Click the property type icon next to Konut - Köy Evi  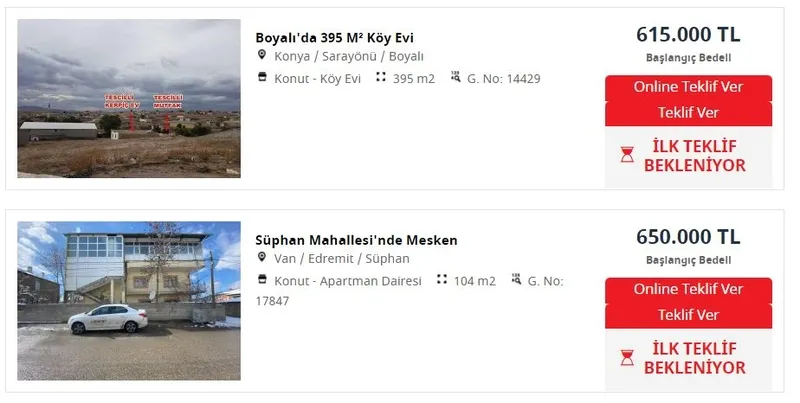[262, 77]
